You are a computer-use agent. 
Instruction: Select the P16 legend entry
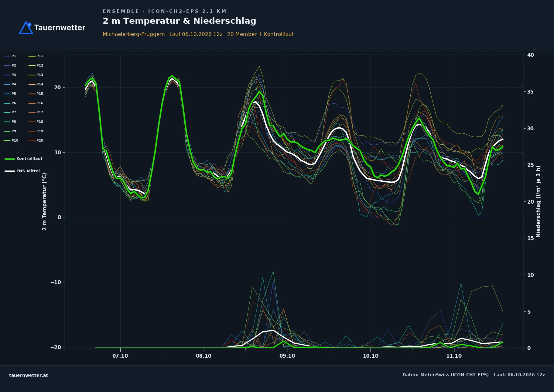(x=36, y=103)
